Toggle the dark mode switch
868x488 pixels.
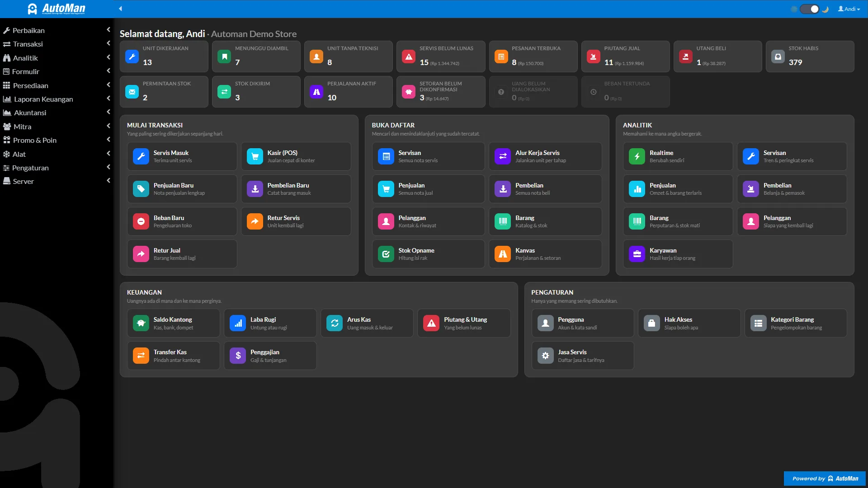[x=810, y=9]
